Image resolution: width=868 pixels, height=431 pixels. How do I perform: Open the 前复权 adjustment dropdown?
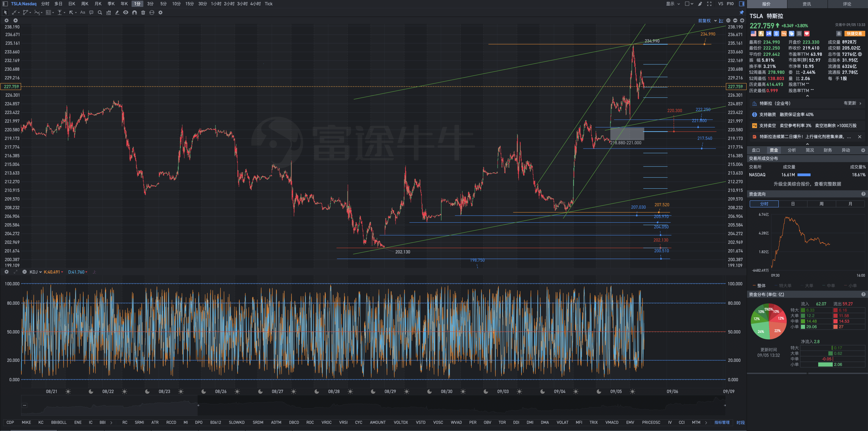707,21
